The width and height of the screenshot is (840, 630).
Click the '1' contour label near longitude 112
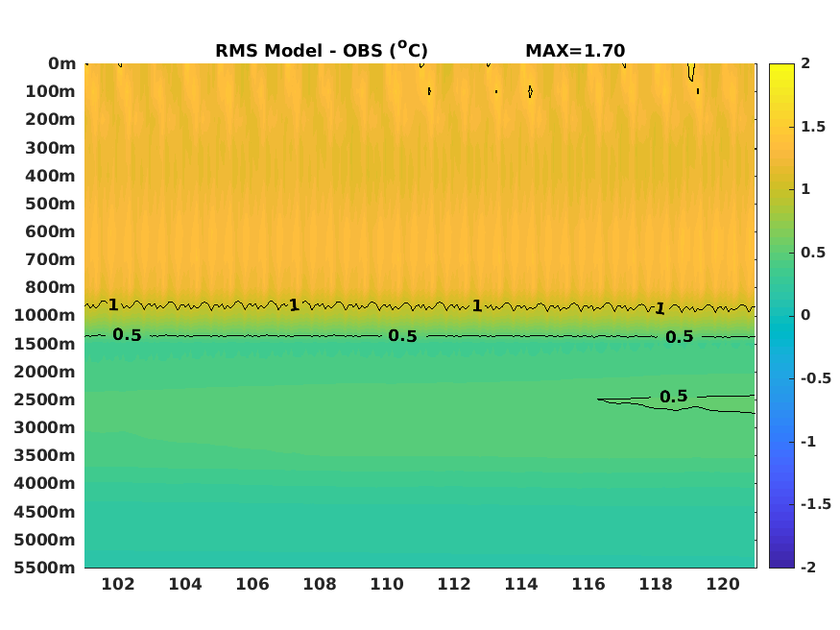tap(477, 306)
